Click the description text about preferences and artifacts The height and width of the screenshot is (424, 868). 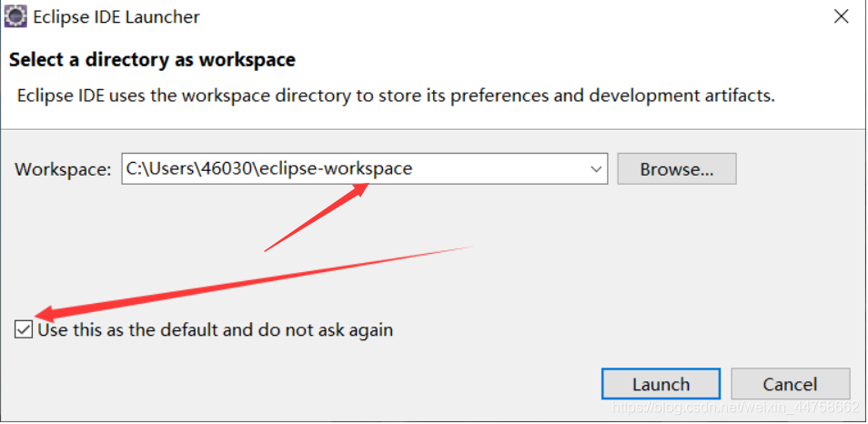pos(397,96)
